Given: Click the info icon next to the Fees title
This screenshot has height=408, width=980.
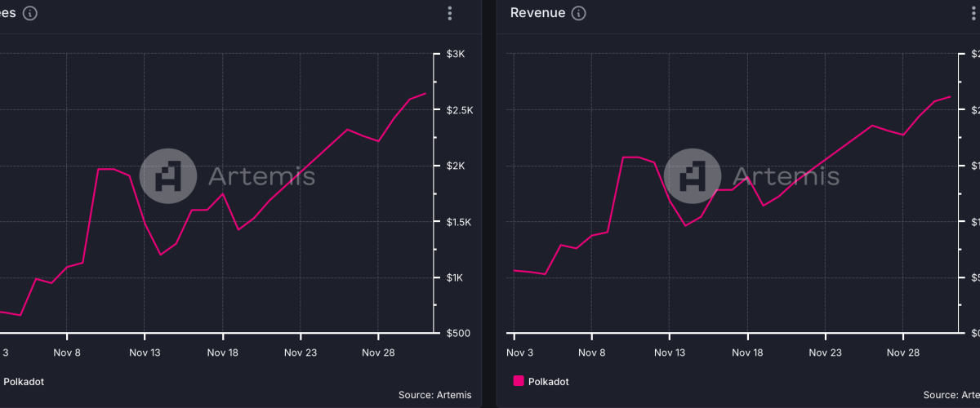Looking at the screenshot, I should point(30,13).
